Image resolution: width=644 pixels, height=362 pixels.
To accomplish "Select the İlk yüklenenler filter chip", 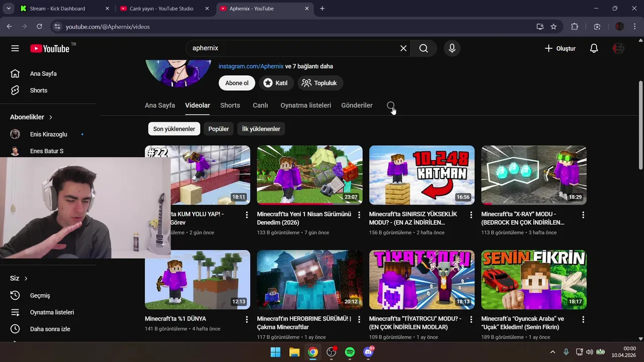I will pyautogui.click(x=261, y=129).
